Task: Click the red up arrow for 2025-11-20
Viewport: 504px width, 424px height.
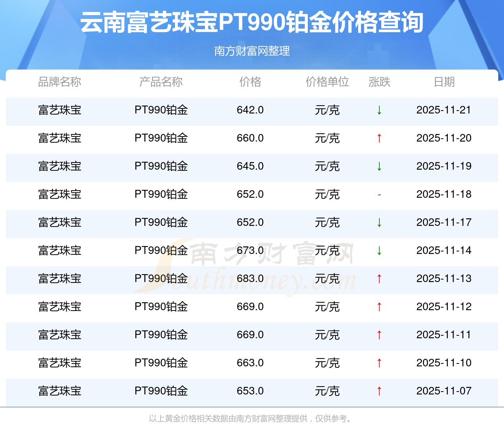Action: tap(379, 138)
